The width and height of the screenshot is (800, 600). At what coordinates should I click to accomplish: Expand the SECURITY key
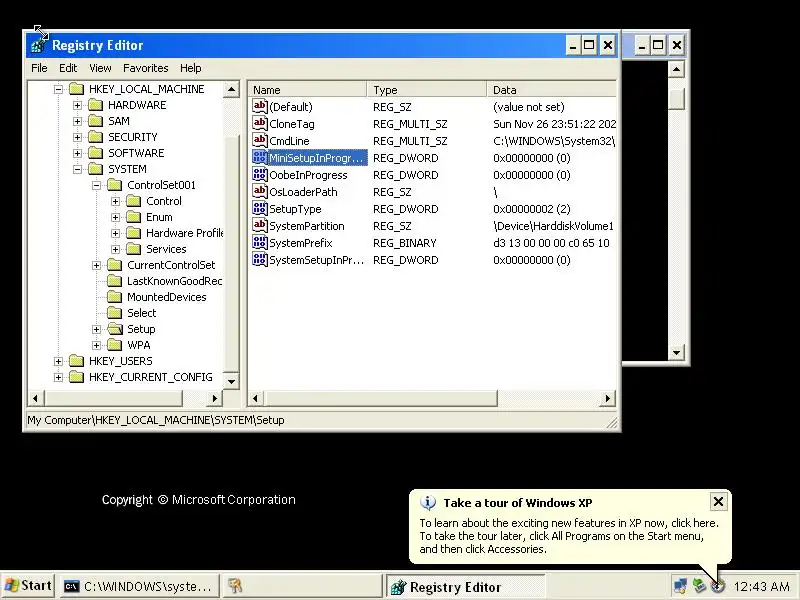[77, 137]
